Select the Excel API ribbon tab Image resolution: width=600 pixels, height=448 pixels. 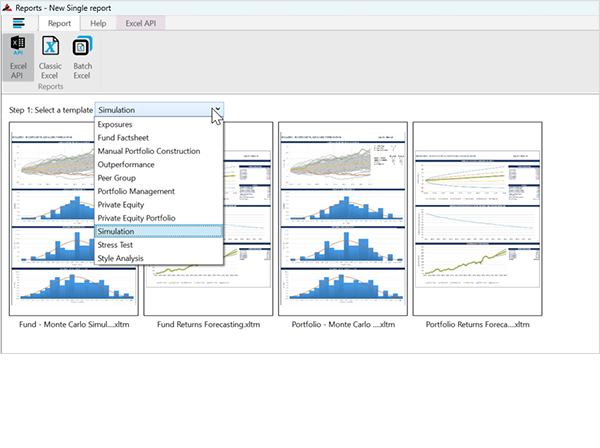click(x=141, y=22)
